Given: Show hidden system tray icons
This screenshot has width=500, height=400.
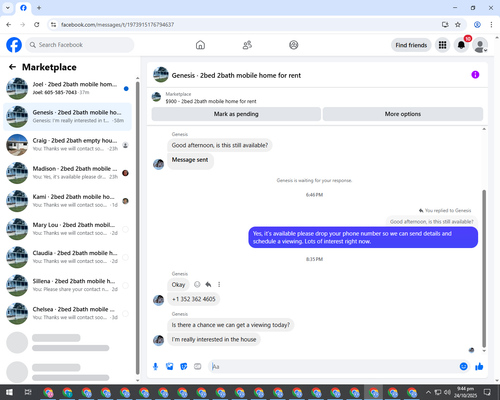Looking at the screenshot, I should coord(428,392).
